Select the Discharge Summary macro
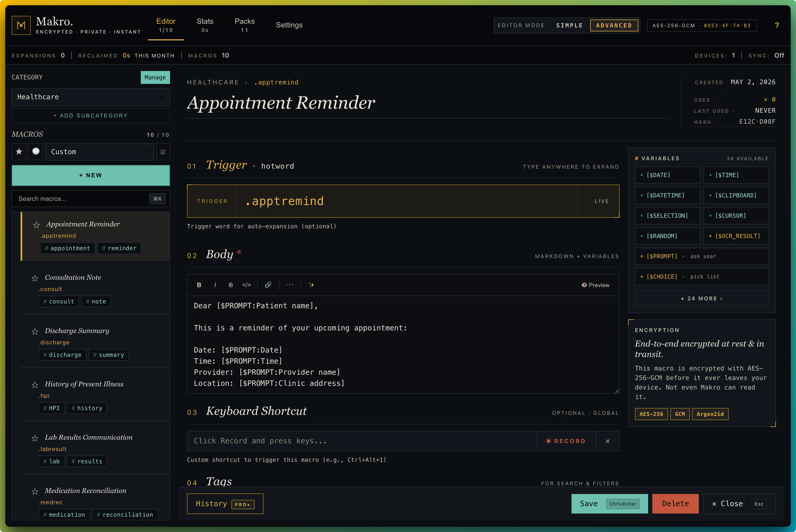 pos(95,341)
